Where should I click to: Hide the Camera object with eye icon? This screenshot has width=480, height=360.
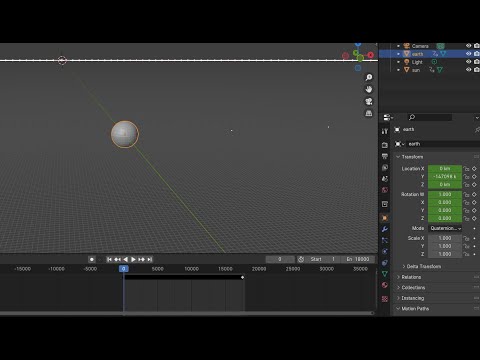tap(468, 46)
